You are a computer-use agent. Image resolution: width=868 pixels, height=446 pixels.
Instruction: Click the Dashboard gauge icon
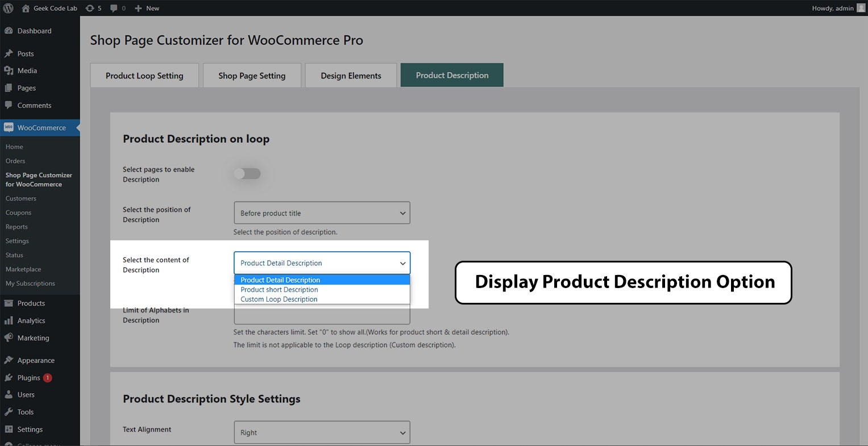click(9, 31)
